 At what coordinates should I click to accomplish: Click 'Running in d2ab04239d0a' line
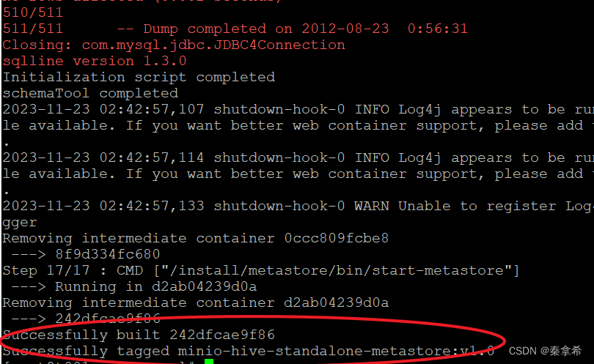point(155,287)
